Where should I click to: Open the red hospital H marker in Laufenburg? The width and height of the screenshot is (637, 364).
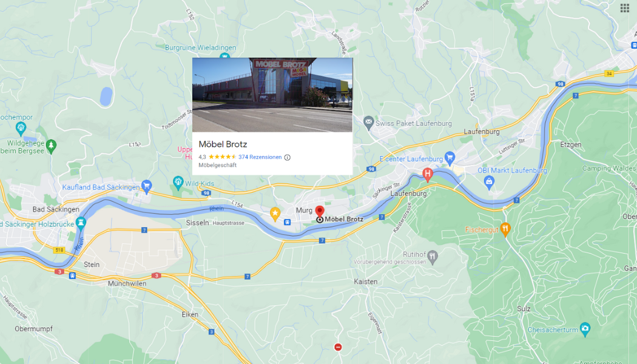pos(427,174)
